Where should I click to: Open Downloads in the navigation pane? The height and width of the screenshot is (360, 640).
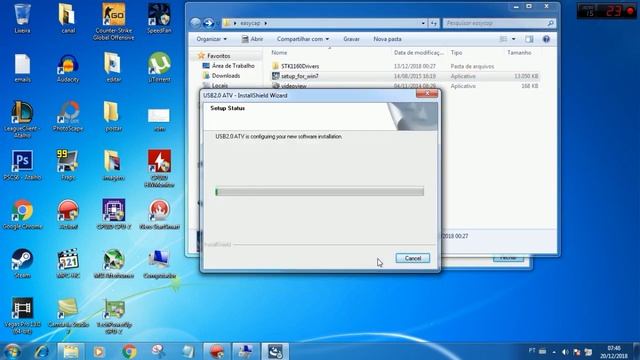(225, 76)
